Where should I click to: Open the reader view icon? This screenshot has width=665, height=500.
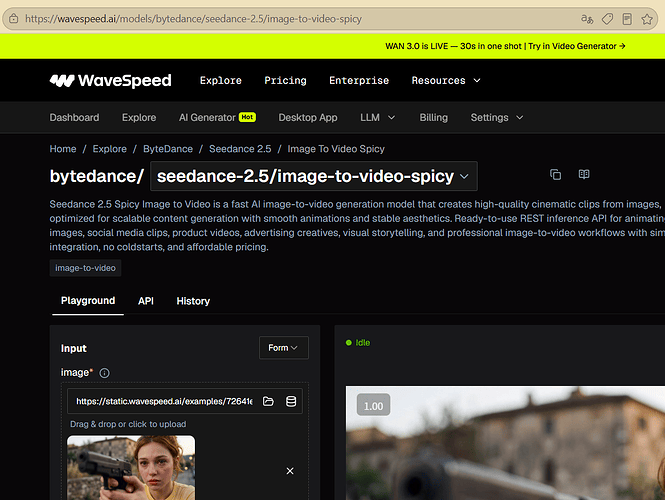627,19
